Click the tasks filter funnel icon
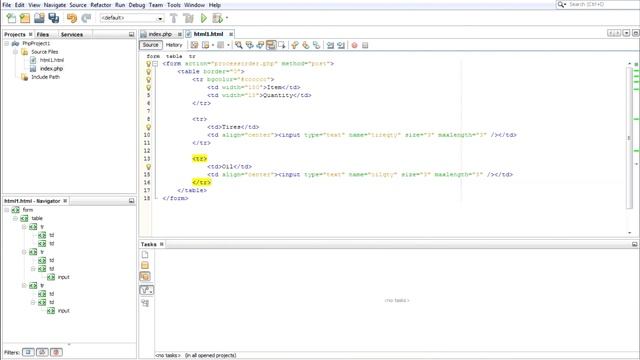 tap(147, 290)
